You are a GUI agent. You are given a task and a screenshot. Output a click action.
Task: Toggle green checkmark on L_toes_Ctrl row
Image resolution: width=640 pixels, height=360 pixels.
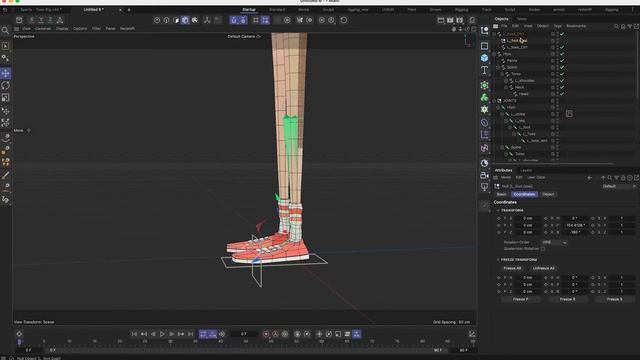pyautogui.click(x=562, y=47)
